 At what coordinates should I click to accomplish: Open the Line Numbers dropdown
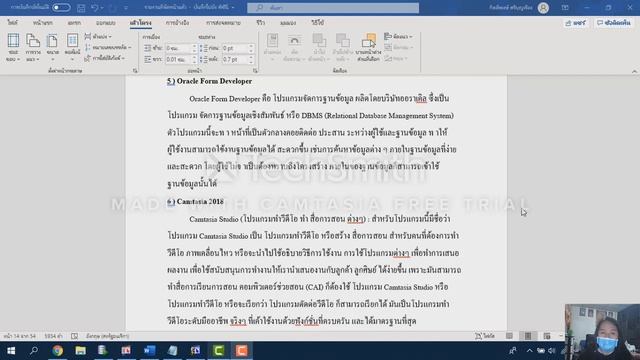(x=108, y=47)
